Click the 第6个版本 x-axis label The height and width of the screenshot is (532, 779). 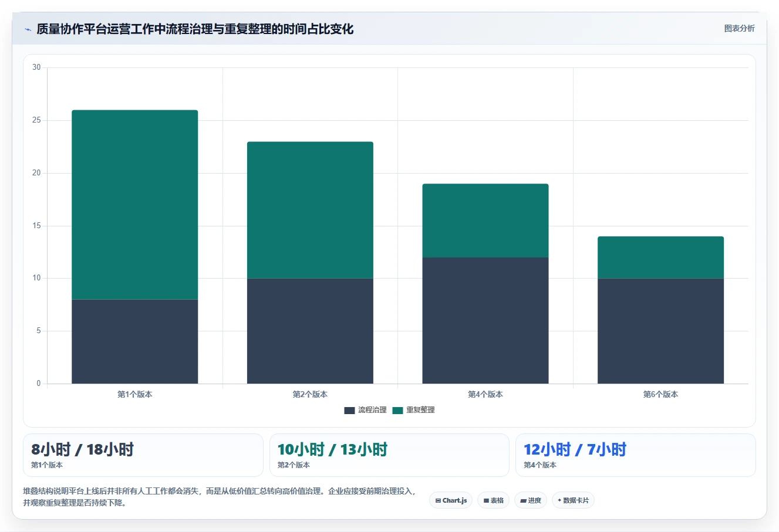pyautogui.click(x=660, y=394)
